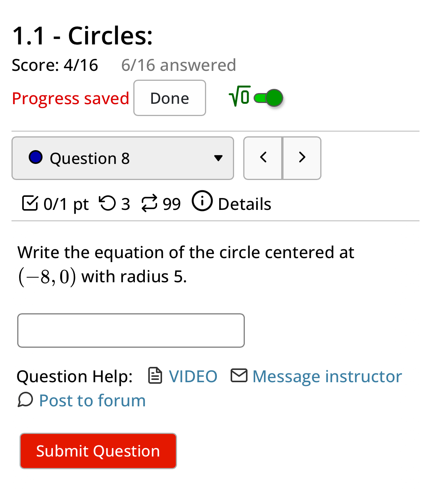The width and height of the screenshot is (431, 504).
Task: Go to previous question with left chevron
Action: pos(263,157)
